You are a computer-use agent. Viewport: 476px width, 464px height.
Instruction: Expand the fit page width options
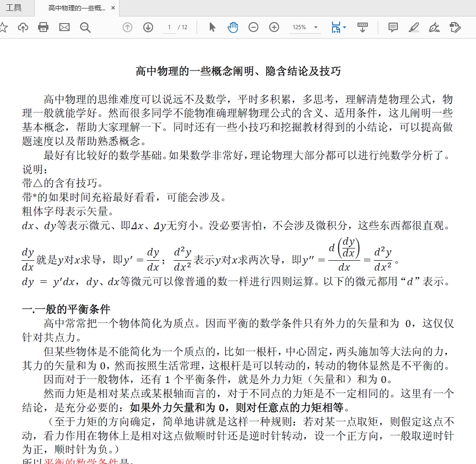pos(339,27)
